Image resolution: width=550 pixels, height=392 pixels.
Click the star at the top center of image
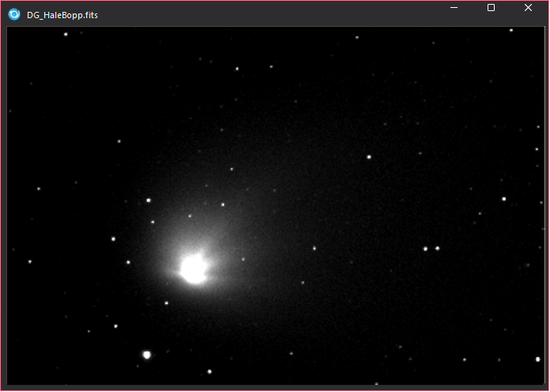236,69
